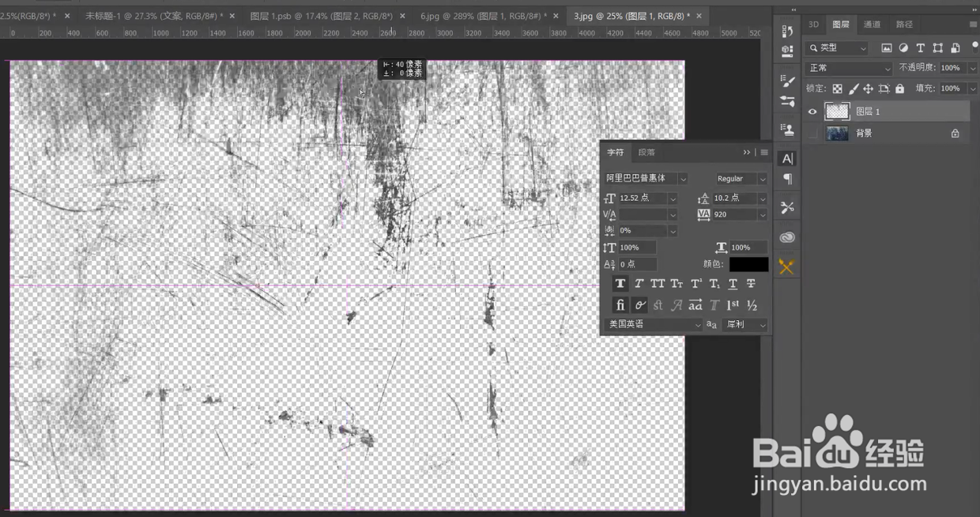This screenshot has width=980, height=517.
Task: Toggle standard ligatures fi button
Action: click(x=620, y=305)
